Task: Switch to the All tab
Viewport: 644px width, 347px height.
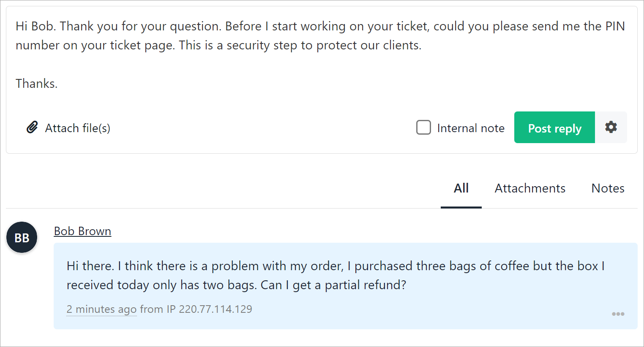Action: [x=461, y=188]
